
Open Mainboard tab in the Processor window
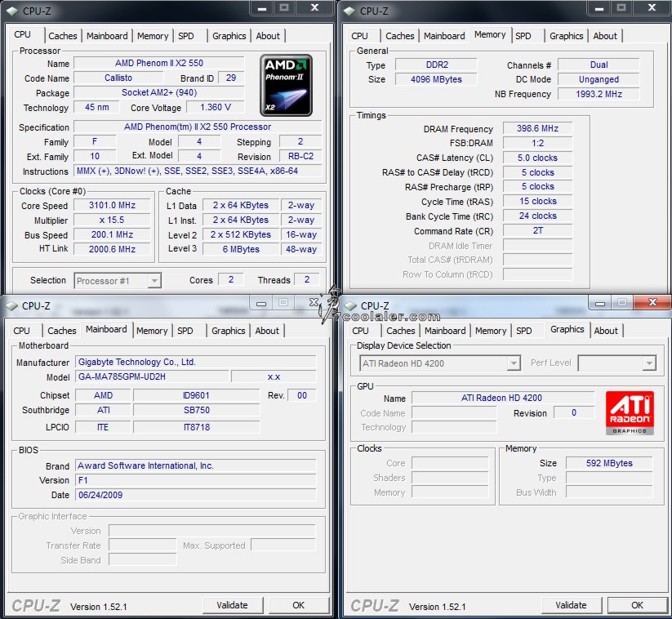tap(107, 36)
